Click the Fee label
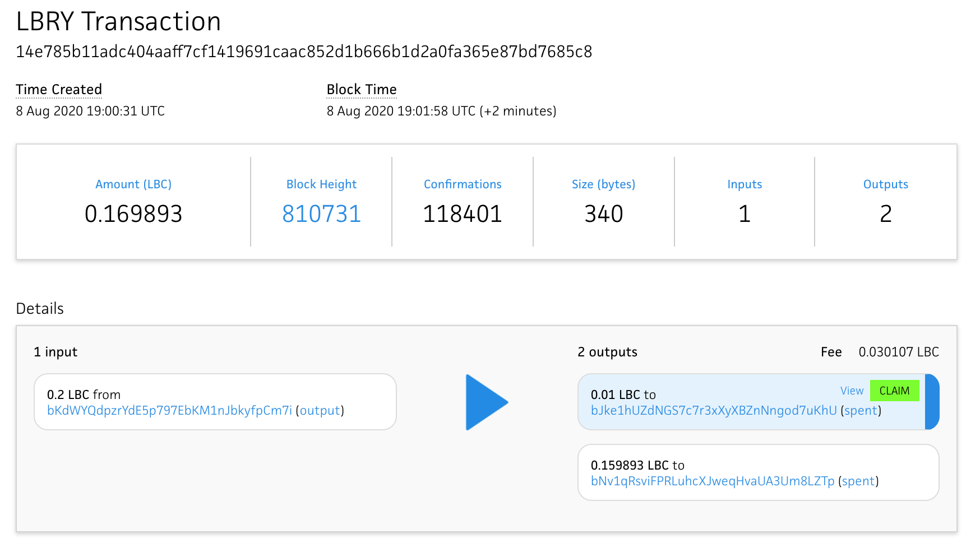The image size is (980, 557). point(831,352)
